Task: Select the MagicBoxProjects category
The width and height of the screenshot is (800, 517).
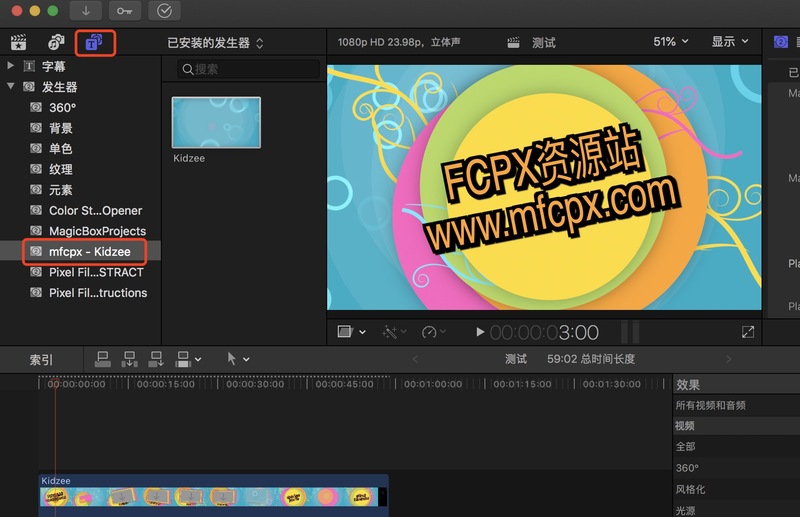Action: 97,231
